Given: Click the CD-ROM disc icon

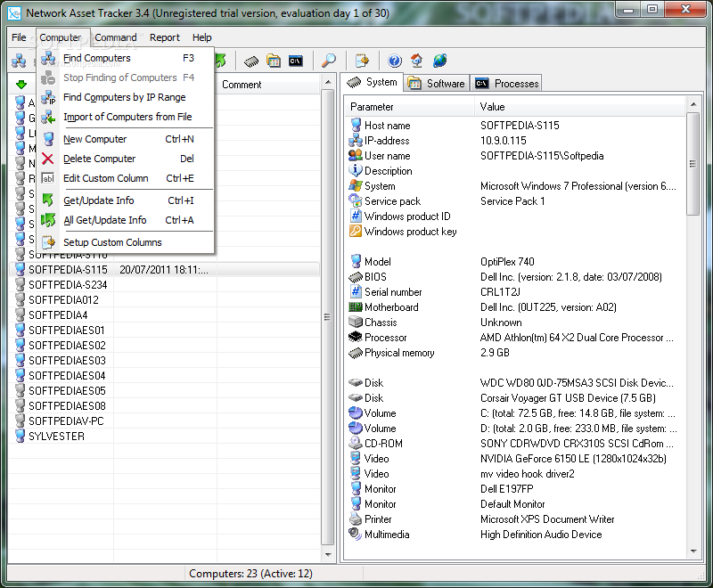Looking at the screenshot, I should (x=356, y=443).
